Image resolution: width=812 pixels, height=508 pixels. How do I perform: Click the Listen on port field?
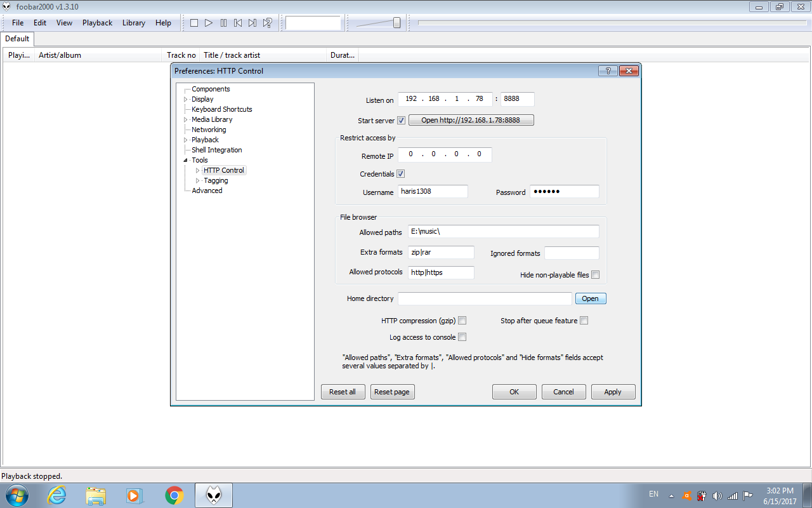click(518, 99)
